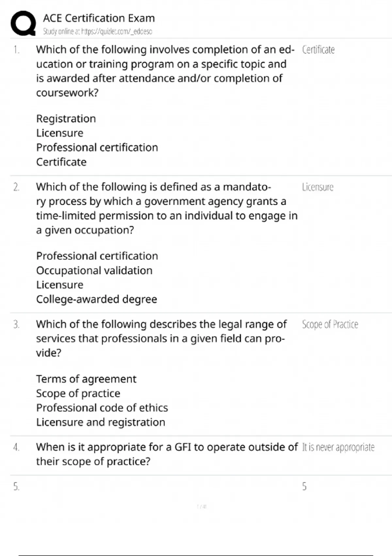Click the ACE Certification Exam title
Image resolution: width=392 pixels, height=556 pixels.
coord(99,18)
